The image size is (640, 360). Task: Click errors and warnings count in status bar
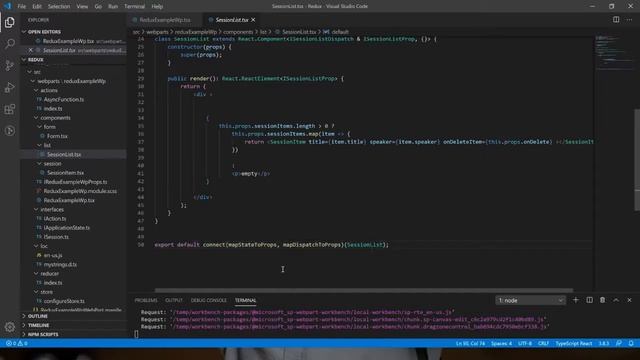tap(16, 343)
